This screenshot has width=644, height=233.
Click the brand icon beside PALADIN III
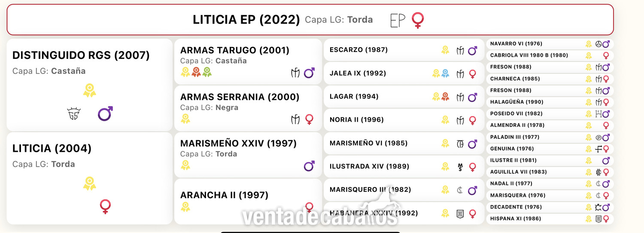tap(598, 138)
